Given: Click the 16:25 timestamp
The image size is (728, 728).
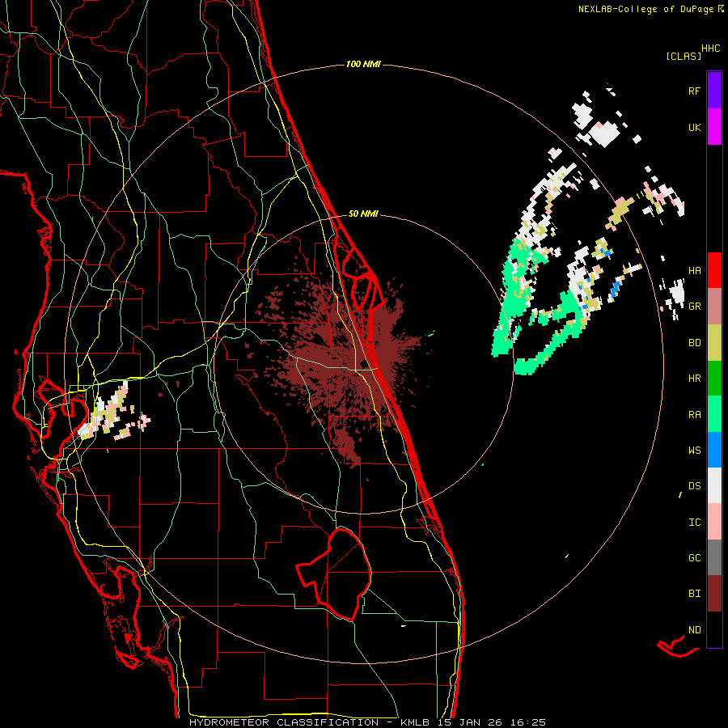Looking at the screenshot, I should click(x=529, y=722).
